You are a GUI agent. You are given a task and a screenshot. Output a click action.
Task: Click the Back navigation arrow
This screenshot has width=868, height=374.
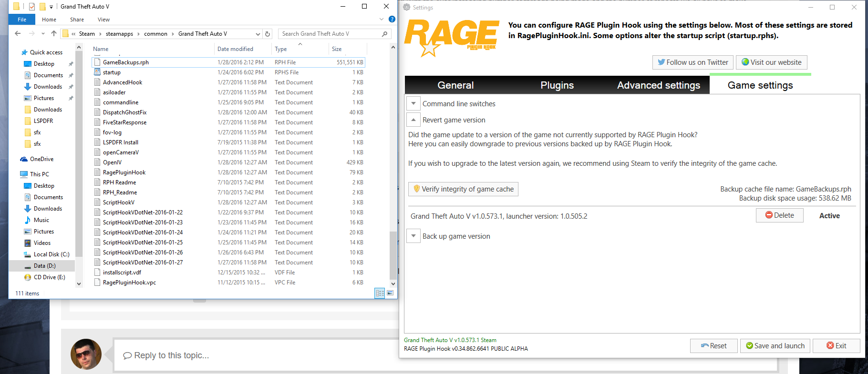coord(18,34)
